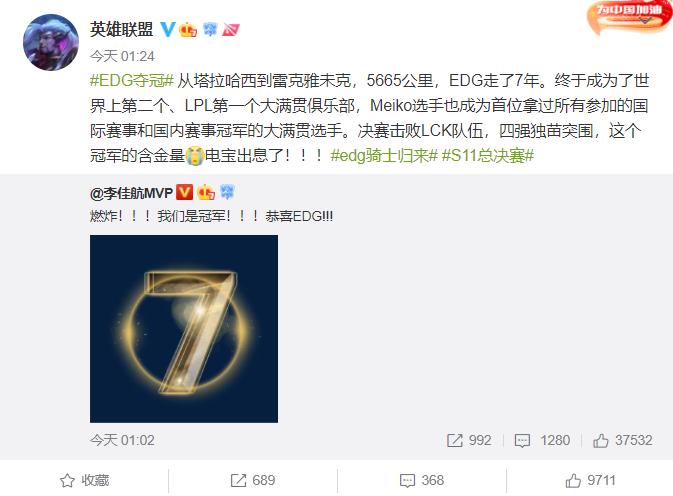Click the crown membership badge beside 英雄联盟
Viewport: 673px width, 496px height.
click(188, 30)
